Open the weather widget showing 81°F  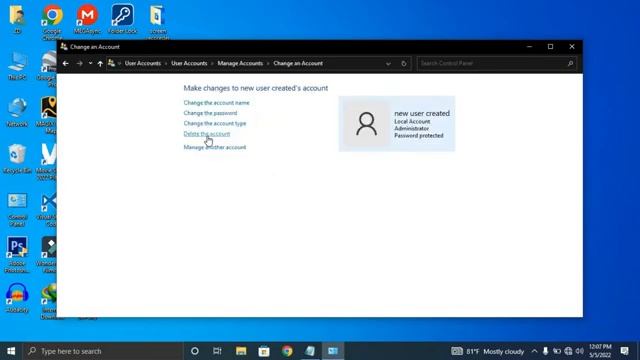tap(488, 351)
